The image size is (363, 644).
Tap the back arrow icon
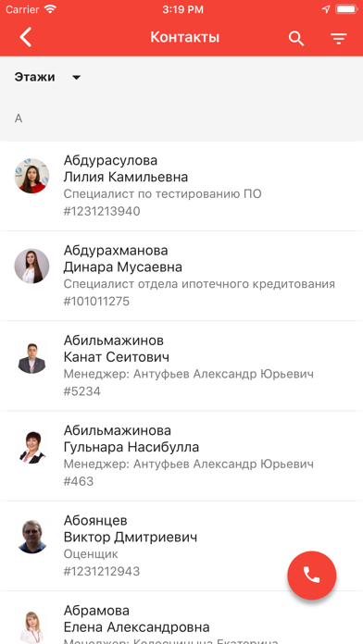tap(25, 37)
